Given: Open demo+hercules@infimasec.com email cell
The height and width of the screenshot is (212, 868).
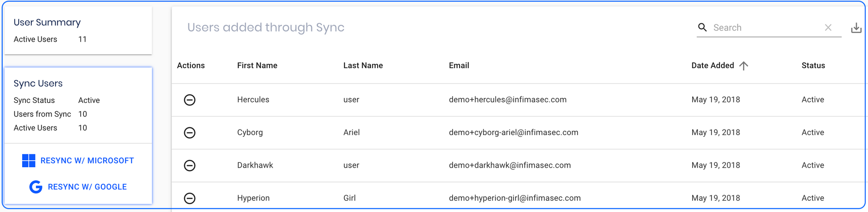Looking at the screenshot, I should click(507, 100).
